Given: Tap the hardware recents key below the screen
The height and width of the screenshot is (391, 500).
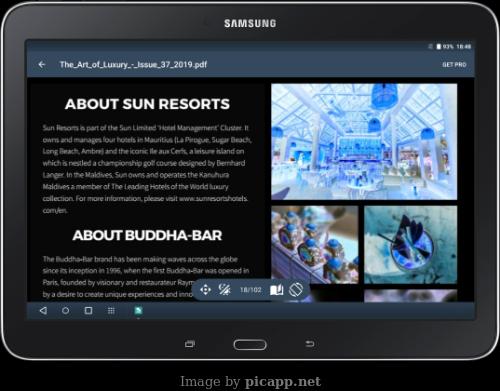Looking at the screenshot, I should coord(190,344).
